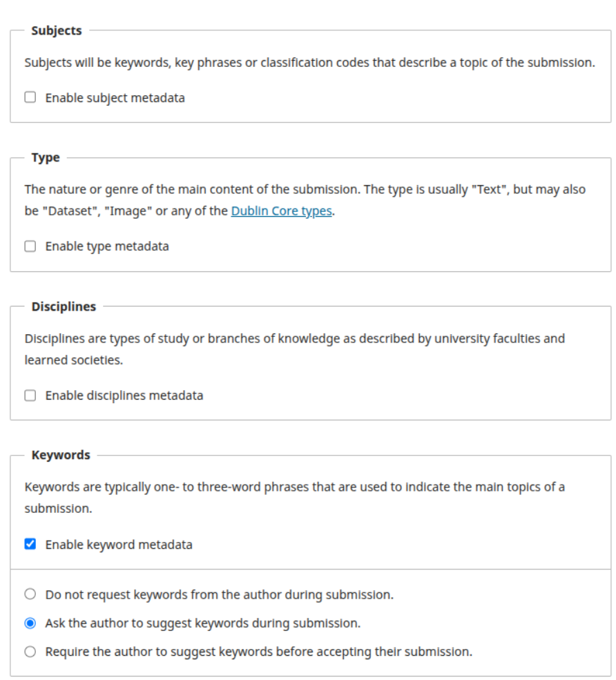
Task: Click the 'Enable disciplines metadata' label text
Action: [124, 396]
